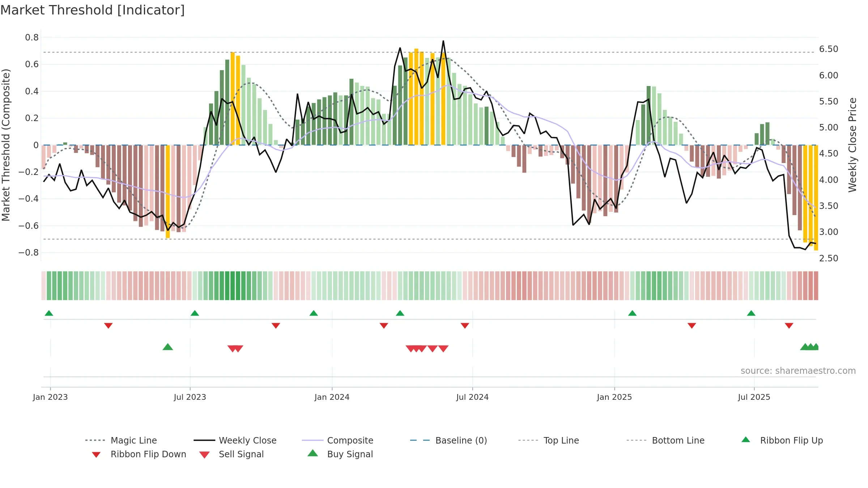Toggle the Baseline (0) legend entry
The height and width of the screenshot is (488, 868).
448,440
